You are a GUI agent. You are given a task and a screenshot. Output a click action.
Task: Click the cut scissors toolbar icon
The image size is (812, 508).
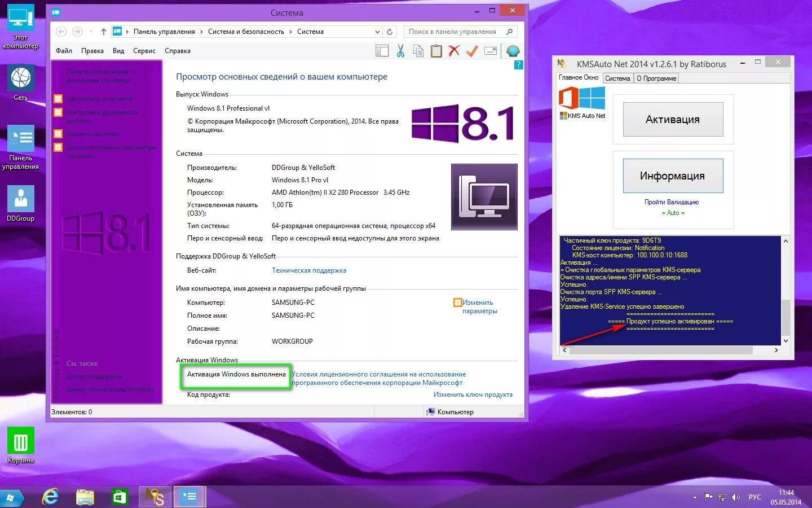point(400,51)
